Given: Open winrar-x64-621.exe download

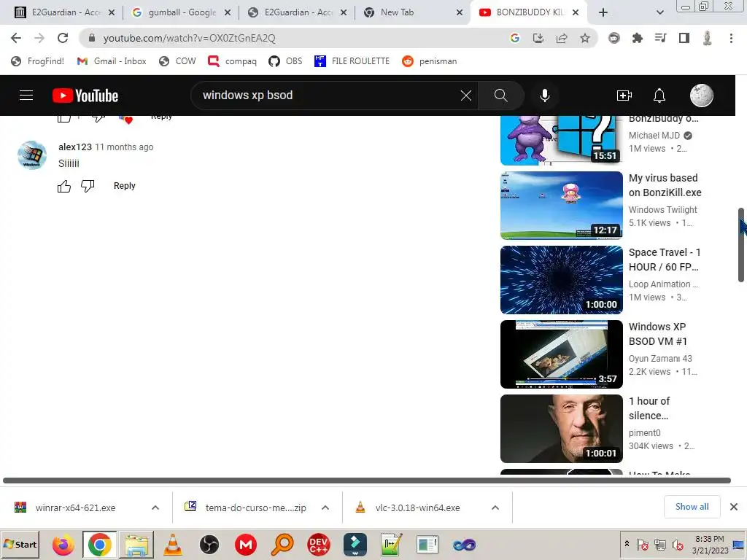Looking at the screenshot, I should (x=75, y=507).
